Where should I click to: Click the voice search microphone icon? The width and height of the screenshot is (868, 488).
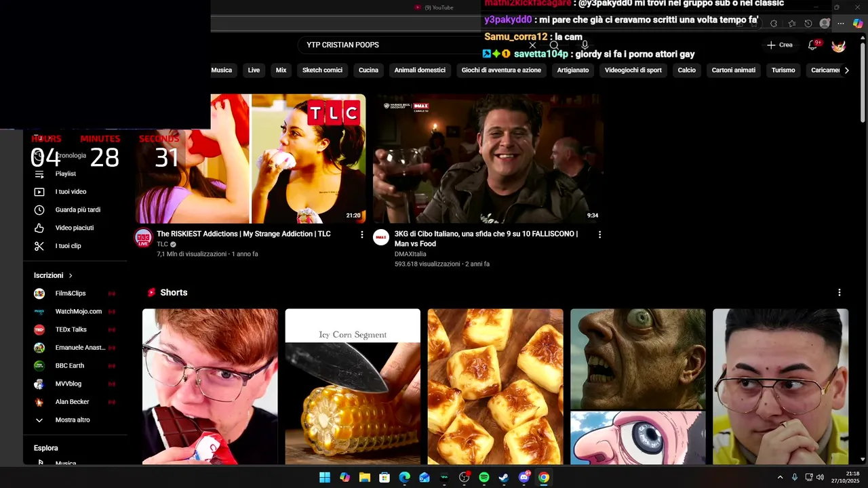[585, 45]
